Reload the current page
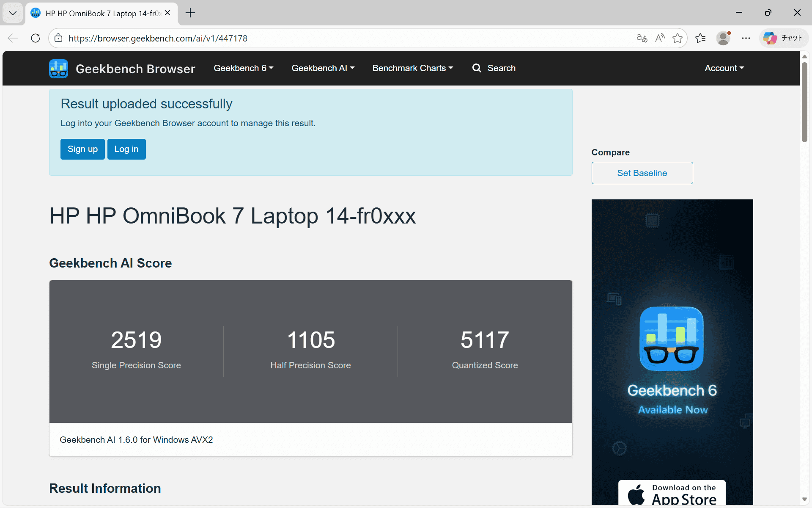Screen dimensions: 812x508 (x=36, y=38)
